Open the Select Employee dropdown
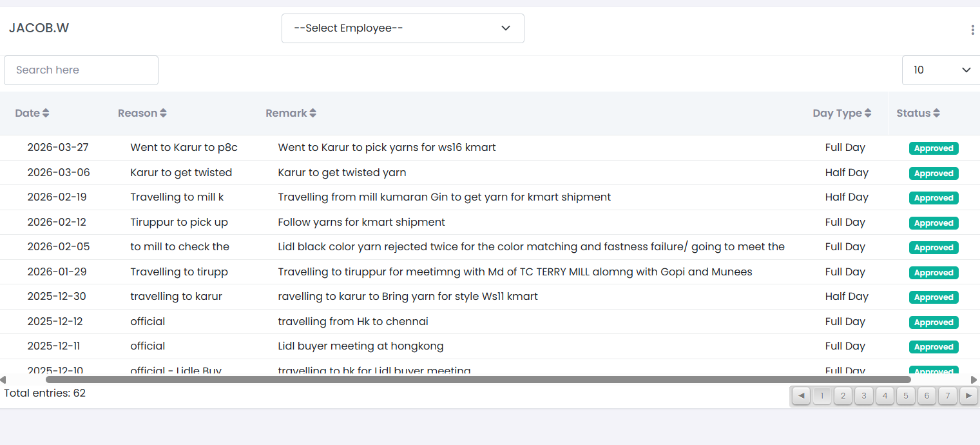This screenshot has height=445, width=980. (x=403, y=28)
